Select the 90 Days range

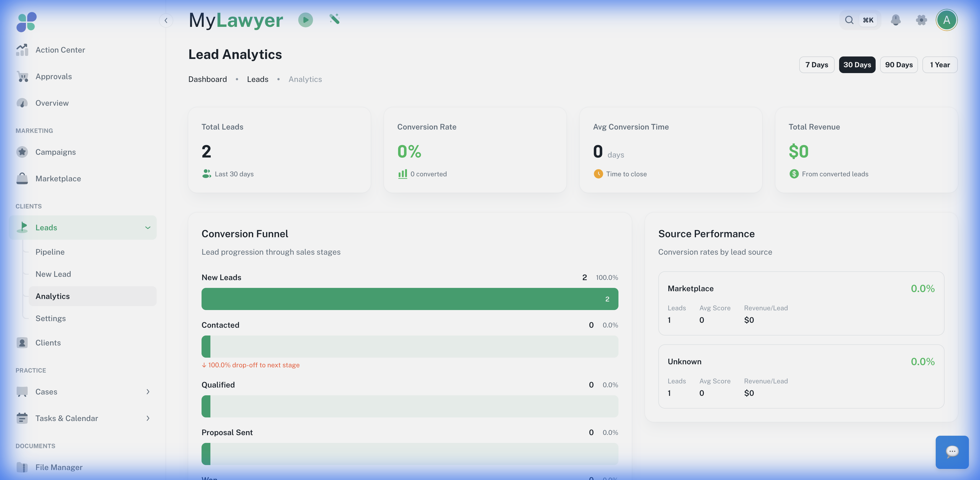899,65
